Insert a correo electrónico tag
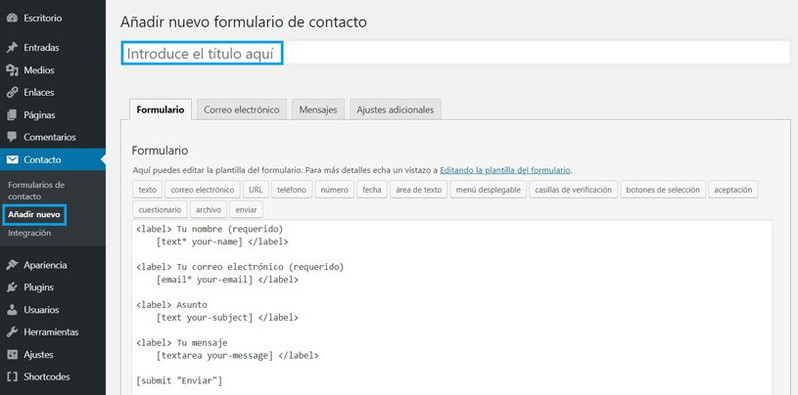The image size is (798, 395). pos(203,190)
